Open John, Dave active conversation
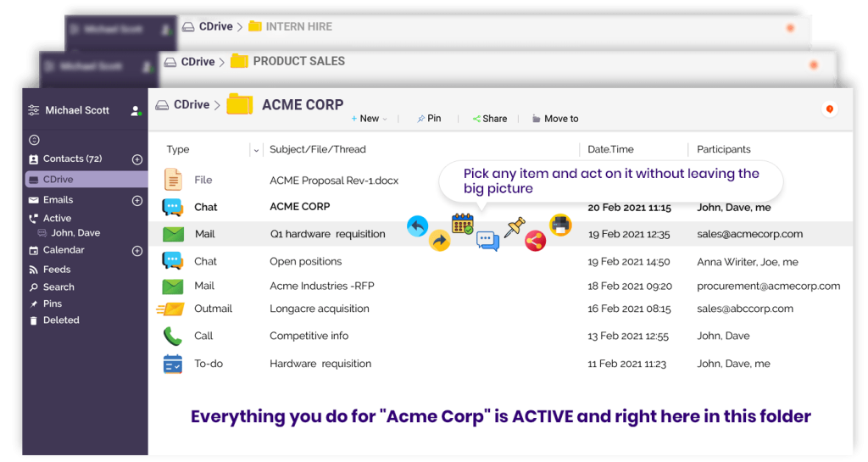 [75, 233]
